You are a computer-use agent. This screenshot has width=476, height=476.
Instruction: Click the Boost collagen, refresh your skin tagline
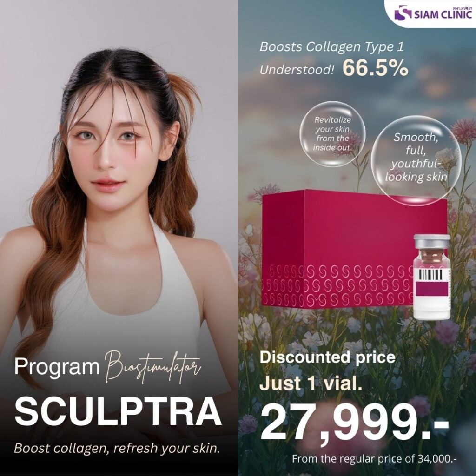[117, 449]
